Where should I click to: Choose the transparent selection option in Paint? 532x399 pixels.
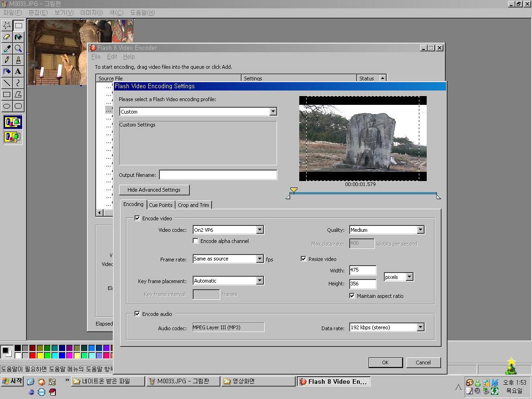(x=13, y=137)
